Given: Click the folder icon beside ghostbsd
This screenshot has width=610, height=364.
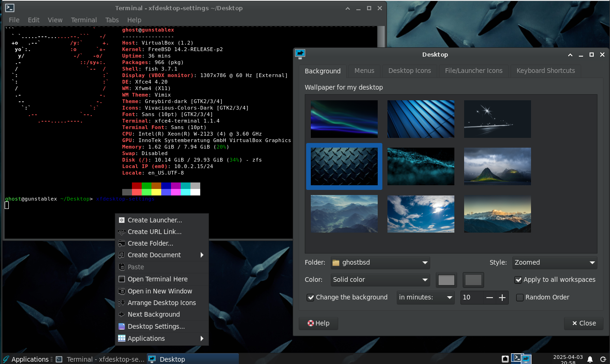Looking at the screenshot, I should (x=336, y=262).
